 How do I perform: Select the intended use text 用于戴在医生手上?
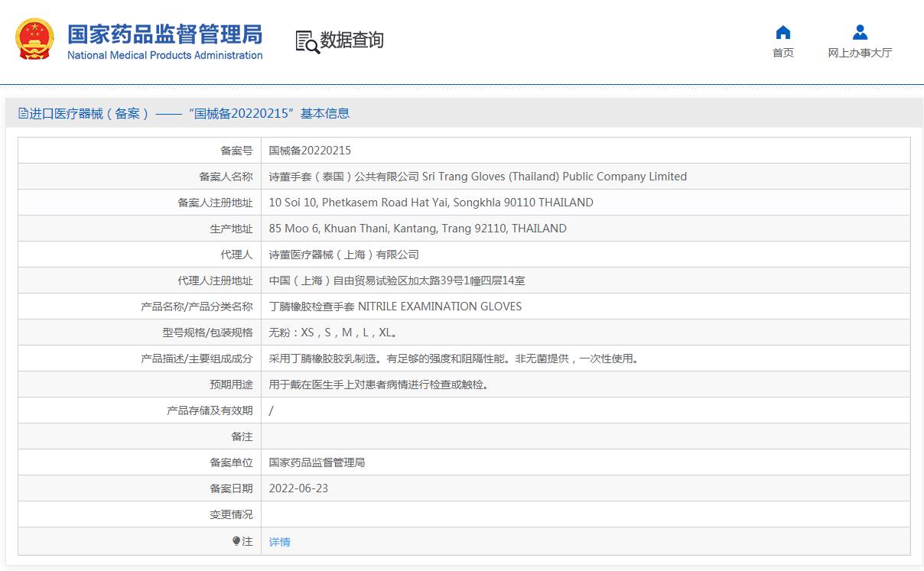point(379,384)
